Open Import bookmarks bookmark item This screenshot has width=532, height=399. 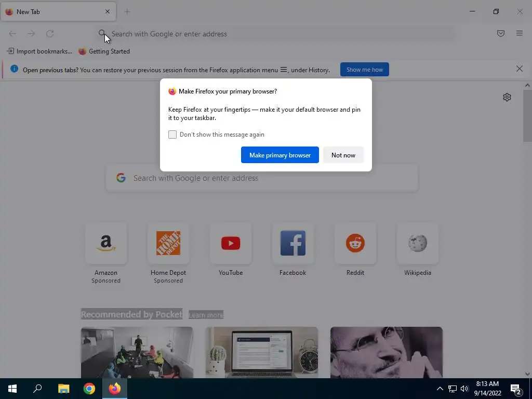click(39, 51)
